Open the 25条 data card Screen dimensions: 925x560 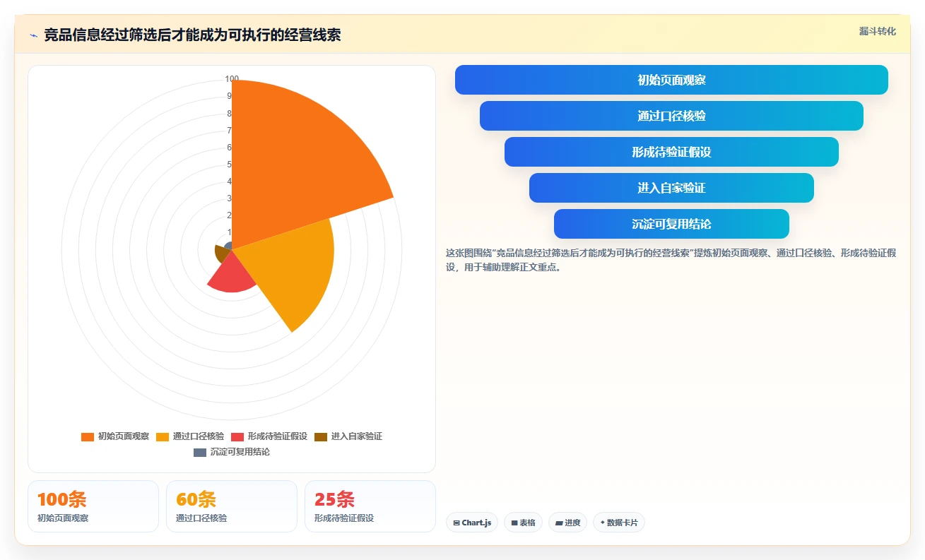(370, 506)
